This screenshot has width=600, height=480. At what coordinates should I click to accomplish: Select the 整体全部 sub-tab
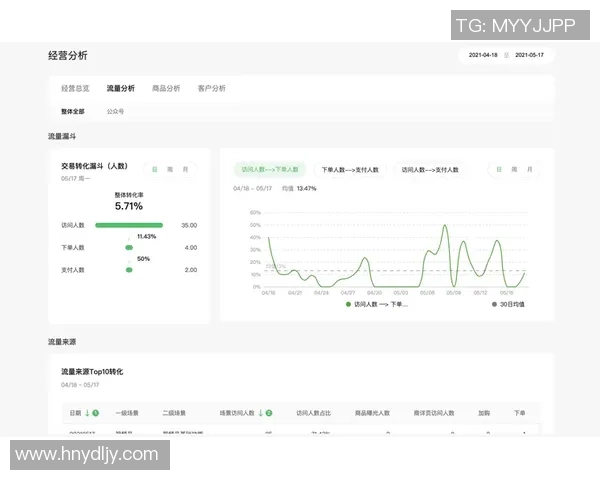click(71, 112)
